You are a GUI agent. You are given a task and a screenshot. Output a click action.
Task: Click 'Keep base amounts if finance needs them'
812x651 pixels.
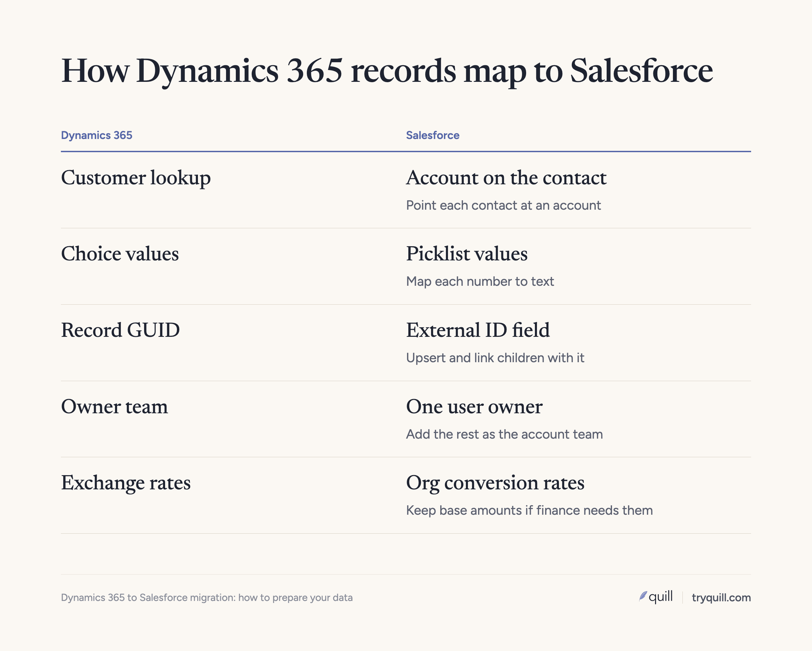[x=529, y=510]
